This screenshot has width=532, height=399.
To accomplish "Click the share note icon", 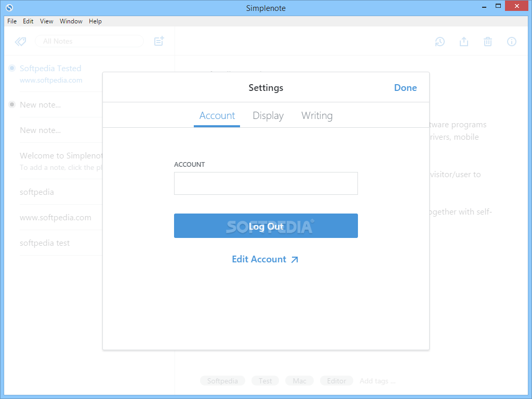I will pos(464,42).
